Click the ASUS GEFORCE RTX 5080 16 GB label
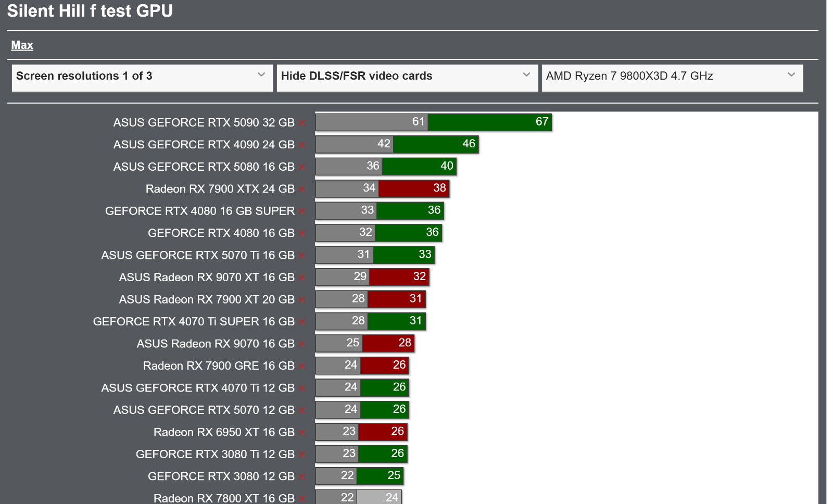The height and width of the screenshot is (504, 833). coord(204,167)
